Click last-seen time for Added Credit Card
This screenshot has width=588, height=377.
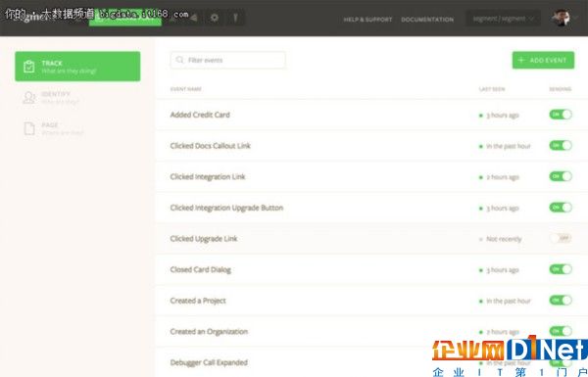pos(503,115)
